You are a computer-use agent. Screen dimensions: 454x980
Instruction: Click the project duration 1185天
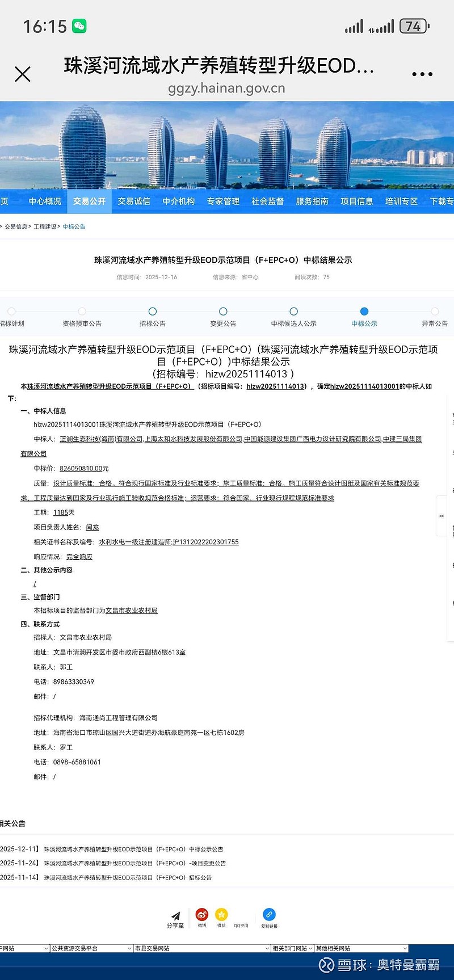pyautogui.click(x=64, y=512)
